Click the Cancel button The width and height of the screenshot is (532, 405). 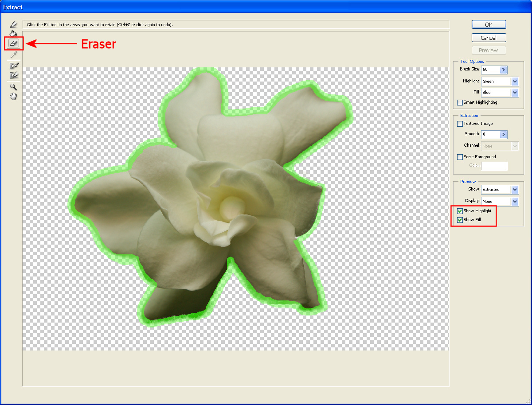point(489,38)
